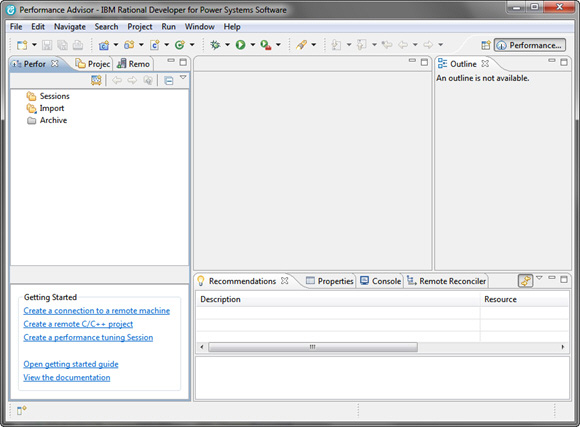Click the Print toolbar icon

78,45
